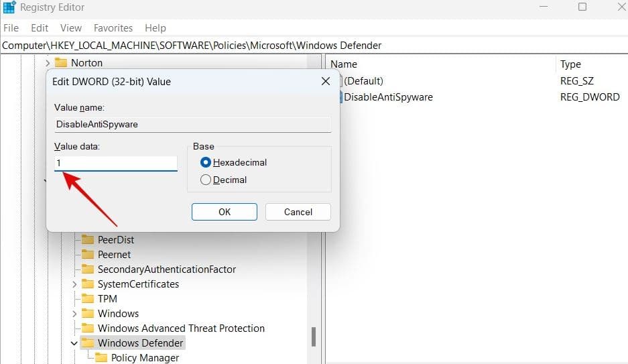Select the DisableAntiSpyware registry value
The image size is (628, 364).
pyautogui.click(x=388, y=97)
